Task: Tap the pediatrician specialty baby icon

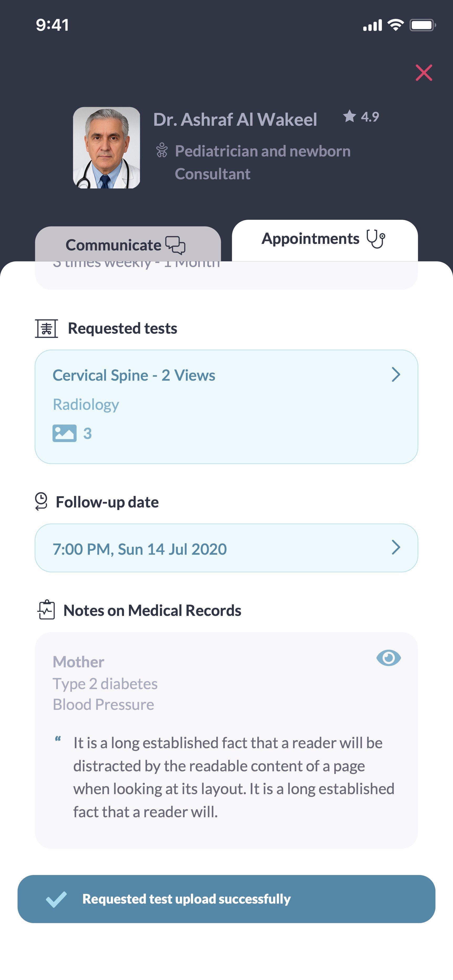Action: tap(162, 150)
